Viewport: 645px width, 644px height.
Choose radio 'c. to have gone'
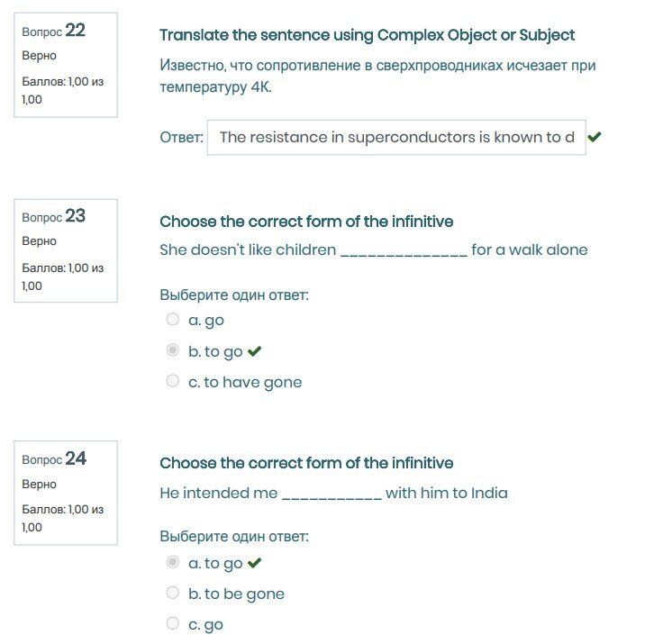click(173, 382)
